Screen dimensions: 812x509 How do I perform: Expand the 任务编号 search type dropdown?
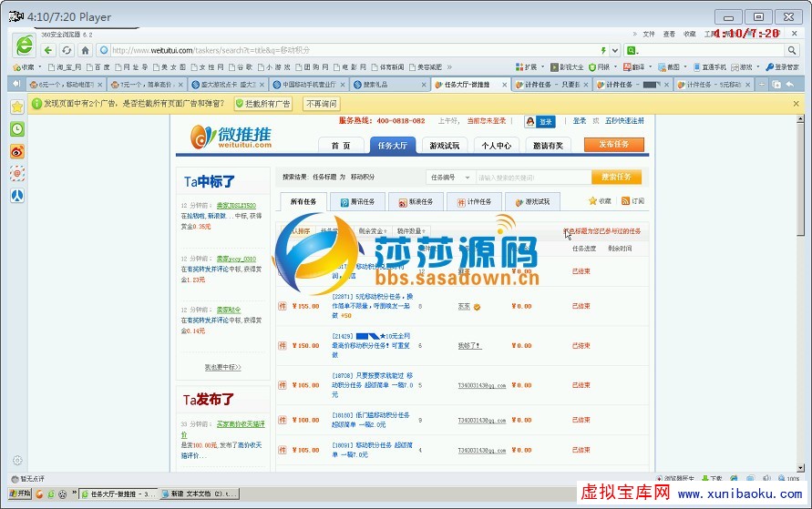[x=450, y=178]
